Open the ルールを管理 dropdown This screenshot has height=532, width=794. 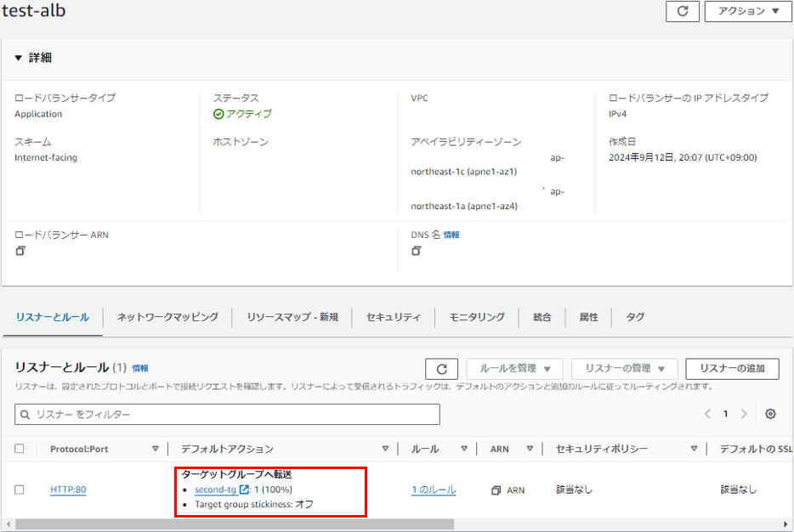[514, 369]
